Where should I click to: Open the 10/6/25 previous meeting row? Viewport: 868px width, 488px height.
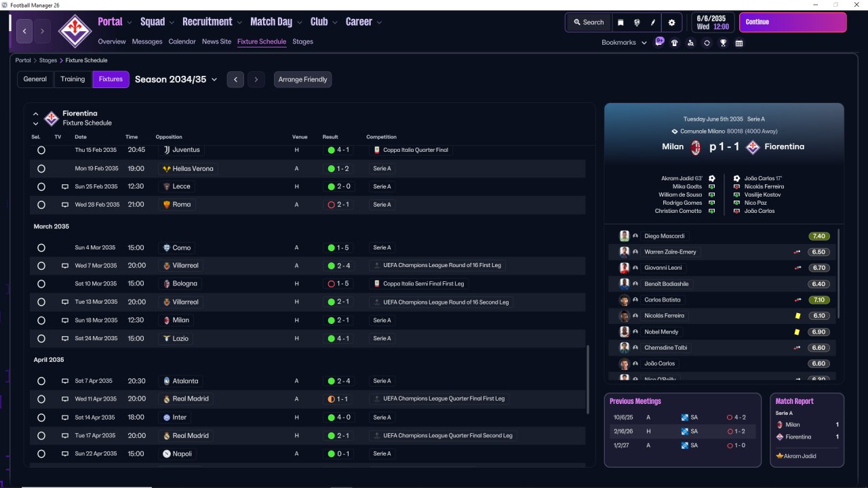tap(683, 418)
